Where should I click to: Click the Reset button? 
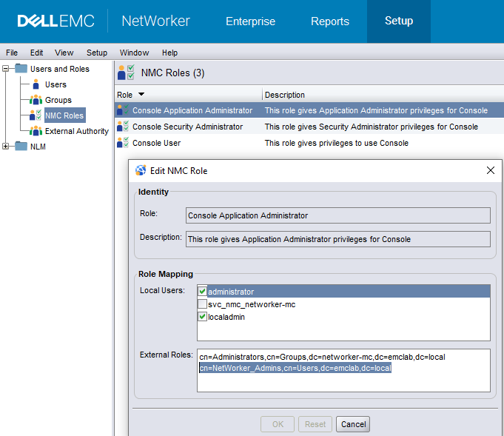coord(315,424)
